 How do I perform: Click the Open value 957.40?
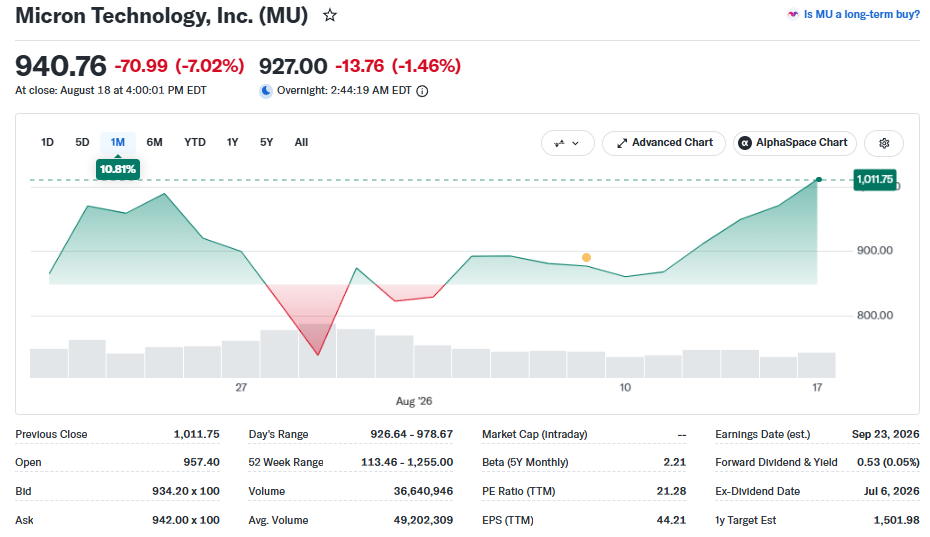click(x=201, y=462)
